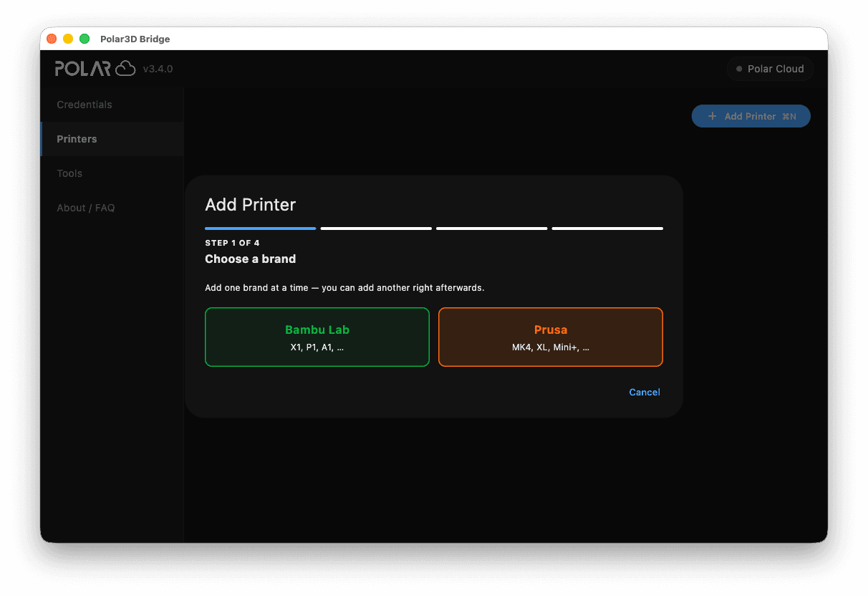Screen dimensions: 868x596
Task: Click the second step progress segment
Action: [x=376, y=229]
